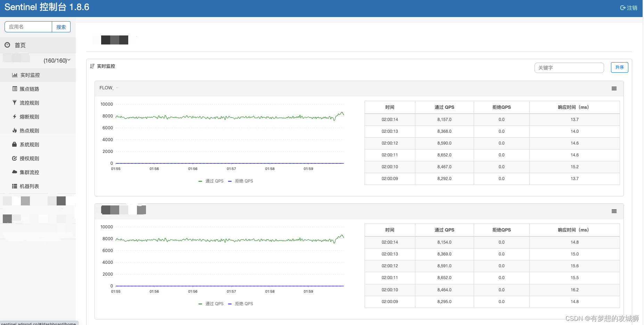Open 簇点链路 in the sidebar
644x325 pixels.
tap(38, 89)
